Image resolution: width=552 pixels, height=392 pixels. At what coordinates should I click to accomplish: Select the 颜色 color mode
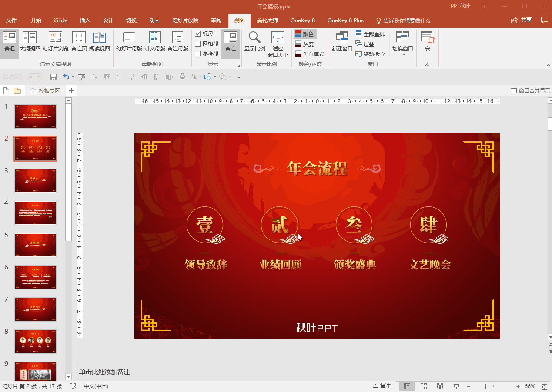coord(304,34)
